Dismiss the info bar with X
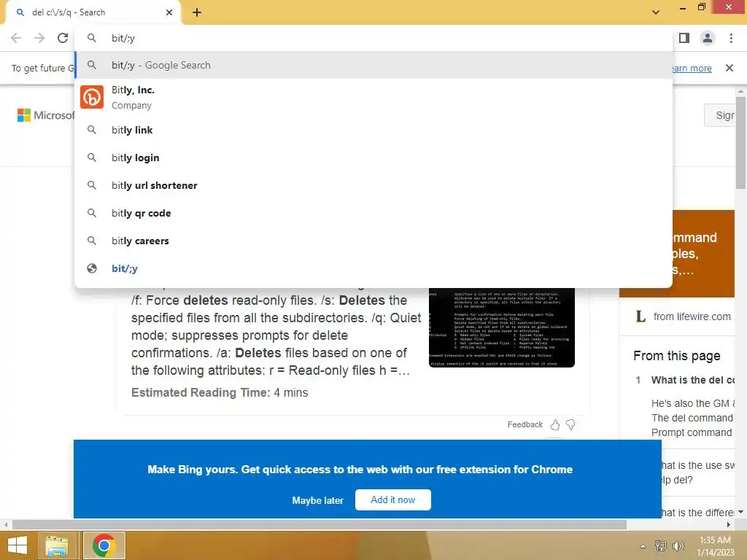This screenshot has height=560, width=747. [729, 68]
